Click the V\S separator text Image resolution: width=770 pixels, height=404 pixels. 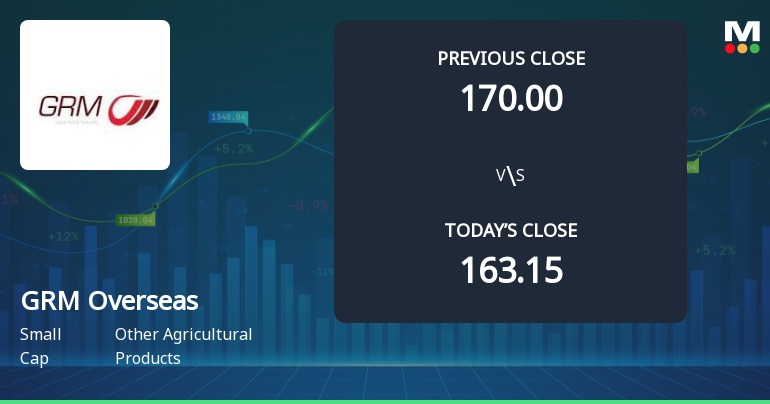tap(510, 176)
